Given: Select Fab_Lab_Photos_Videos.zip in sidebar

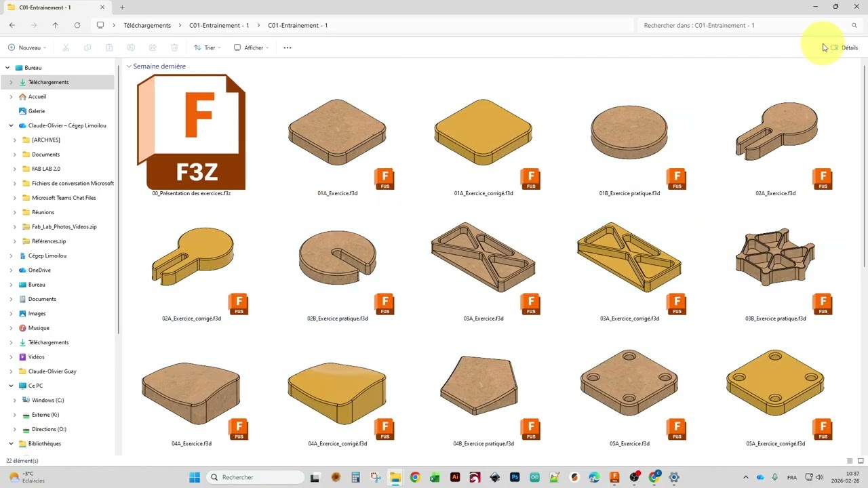Looking at the screenshot, I should (64, 226).
